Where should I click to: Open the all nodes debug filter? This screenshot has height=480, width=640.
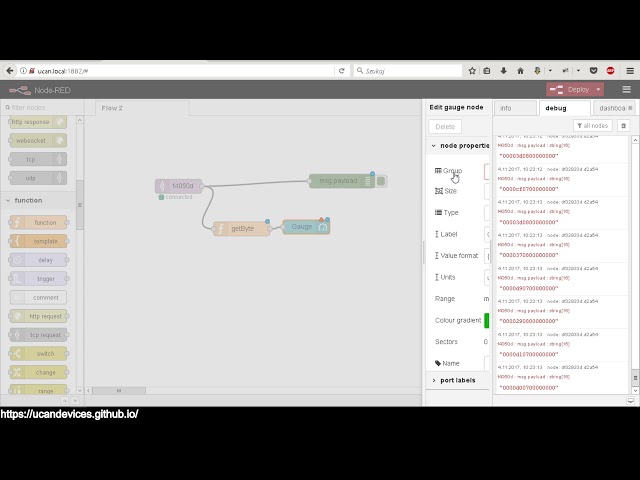[593, 126]
